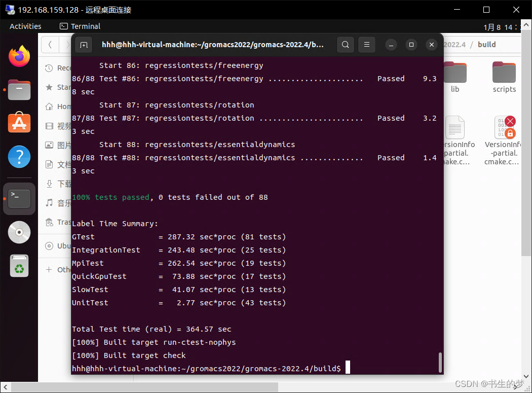This screenshot has height=393, width=532.
Task: Click the IntegrationTest summary line
Action: [x=179, y=250]
